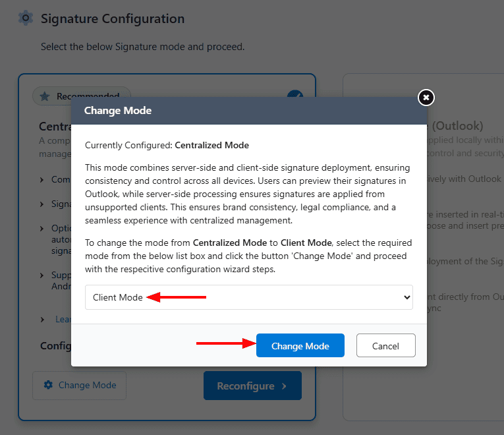Click the gear icon beside Signature Configuration title
Image resolution: width=504 pixels, height=435 pixels.
coord(26,18)
